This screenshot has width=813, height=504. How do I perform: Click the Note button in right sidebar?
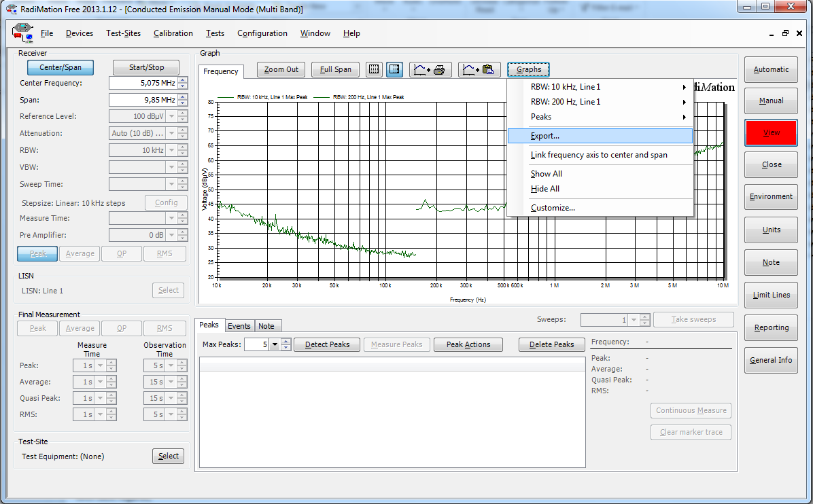tap(771, 263)
